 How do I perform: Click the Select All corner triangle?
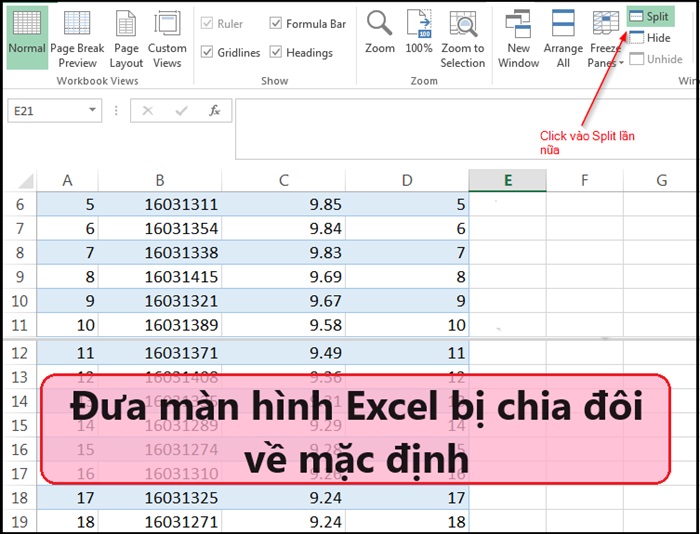pos(25,181)
